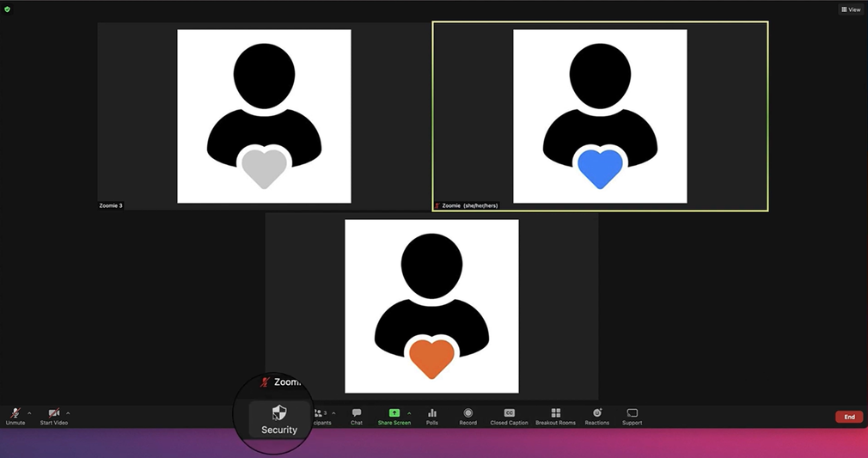868x458 pixels.
Task: Select the orange heart participant tile
Action: point(431,306)
